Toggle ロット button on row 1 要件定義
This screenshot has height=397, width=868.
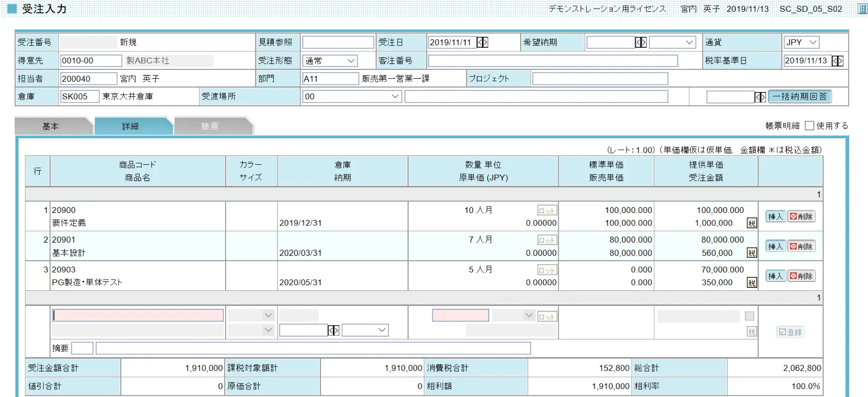coord(547,211)
